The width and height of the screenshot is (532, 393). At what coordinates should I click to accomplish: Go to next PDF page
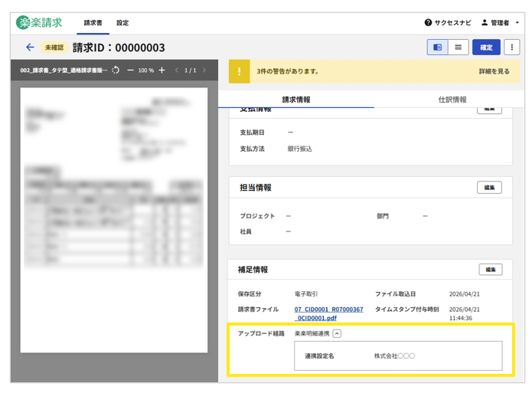click(204, 70)
